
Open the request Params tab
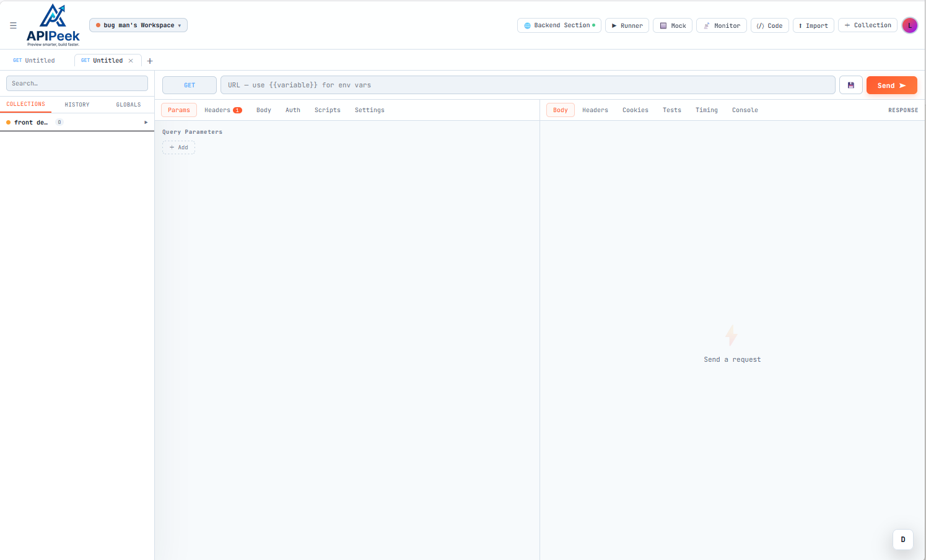tap(179, 110)
